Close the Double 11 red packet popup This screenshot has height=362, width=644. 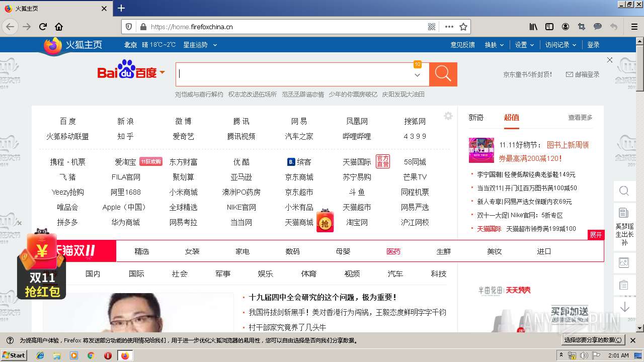point(19,223)
